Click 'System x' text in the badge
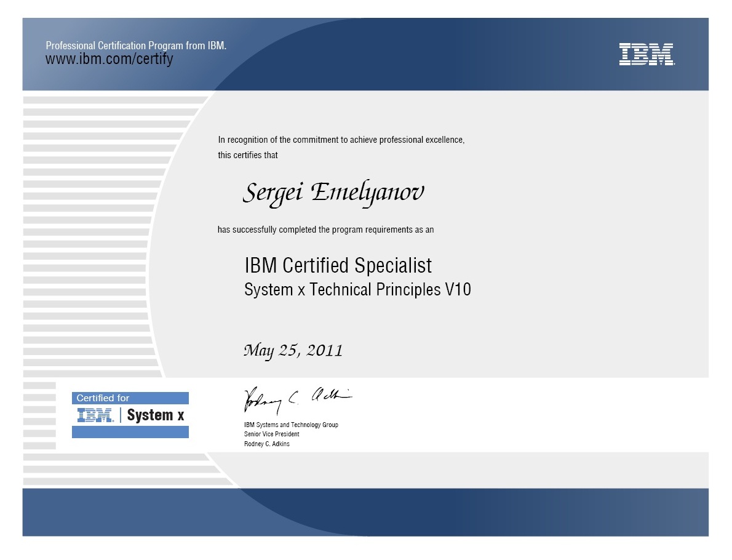 pyautogui.click(x=156, y=415)
